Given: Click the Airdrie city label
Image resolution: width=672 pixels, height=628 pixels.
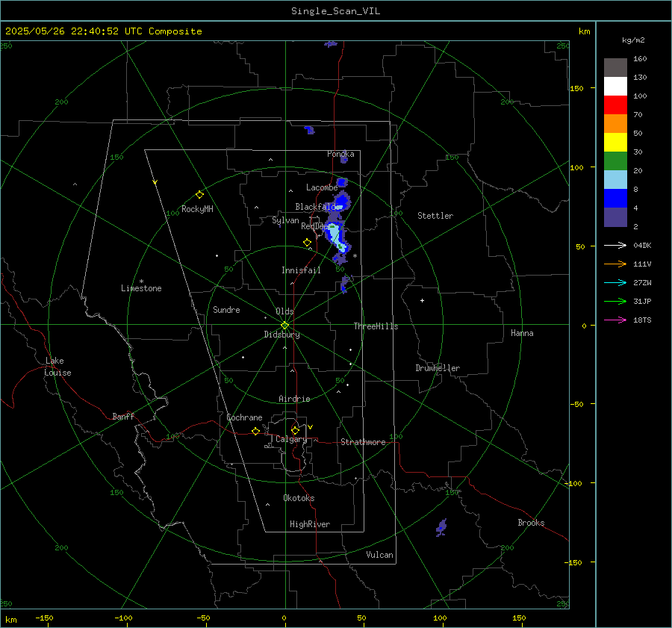Looking at the screenshot, I should (294, 399).
